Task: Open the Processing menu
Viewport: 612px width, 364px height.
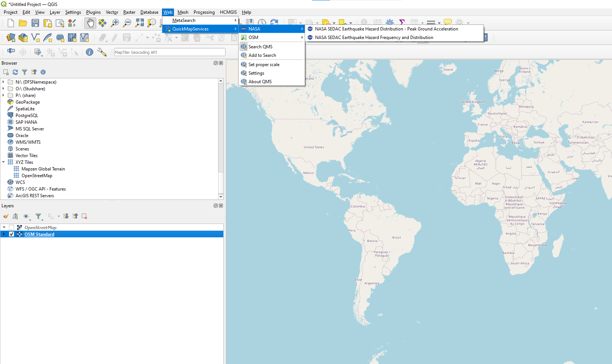Action: click(x=204, y=12)
